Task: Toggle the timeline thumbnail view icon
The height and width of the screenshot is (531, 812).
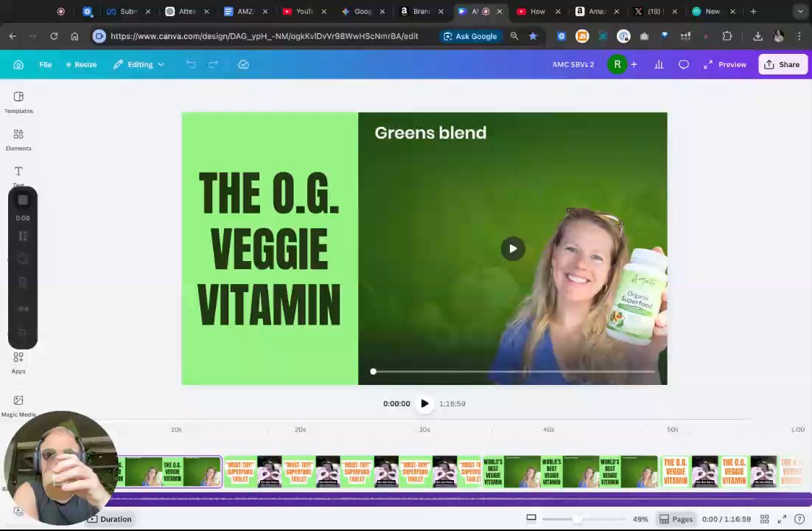Action: (531, 518)
